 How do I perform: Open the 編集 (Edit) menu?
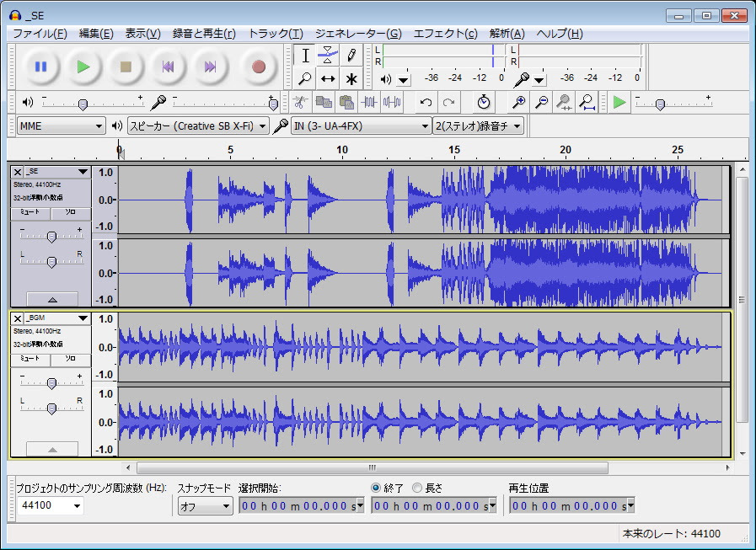(x=96, y=34)
